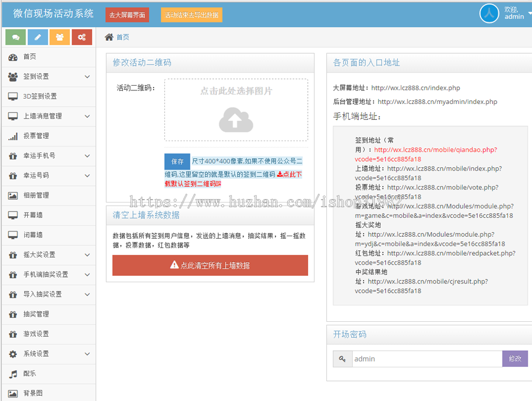Image resolution: width=532 pixels, height=401 pixels.
Task: Open 投票管理 from the sidebar
Action: tap(35, 136)
